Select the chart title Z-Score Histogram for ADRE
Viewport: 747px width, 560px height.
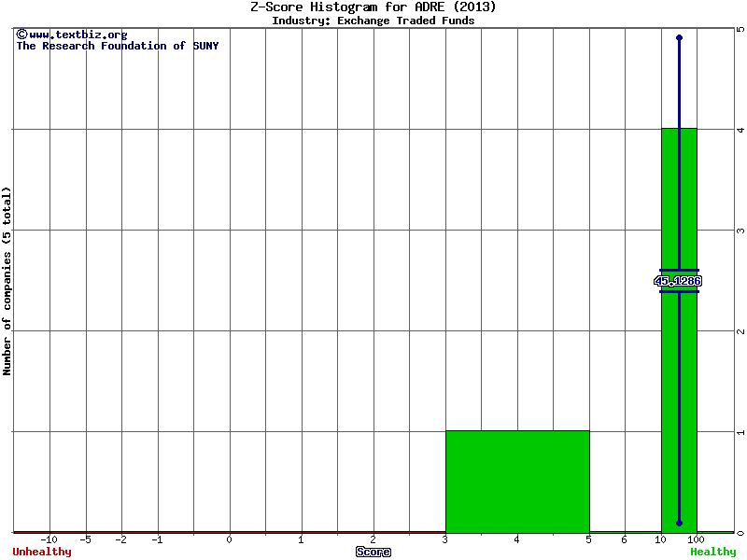373,7
